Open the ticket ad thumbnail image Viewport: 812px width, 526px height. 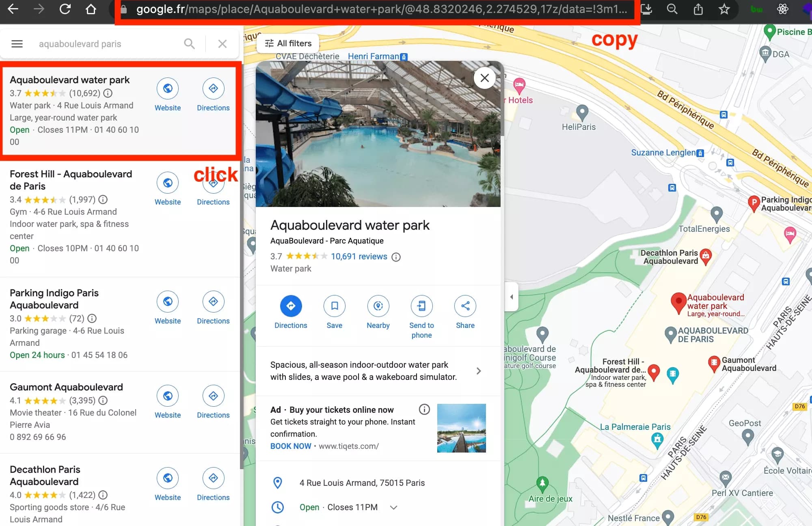[x=461, y=428]
